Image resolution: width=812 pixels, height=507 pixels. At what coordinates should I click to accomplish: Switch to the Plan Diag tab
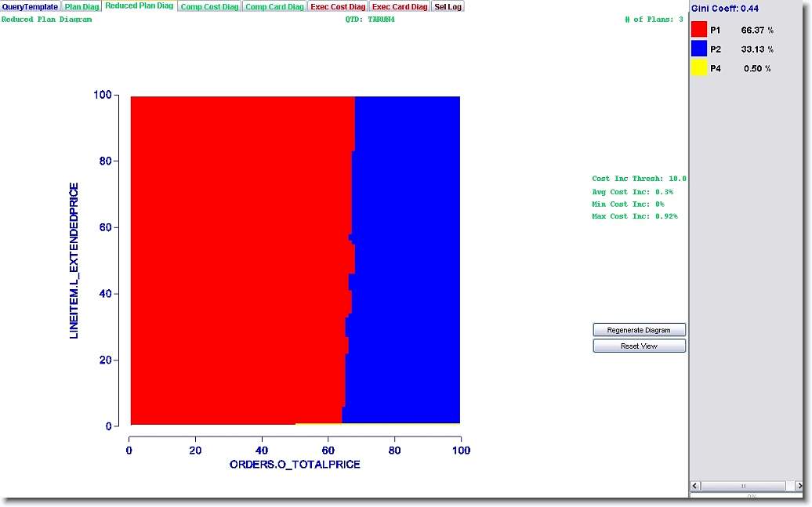coord(82,6)
